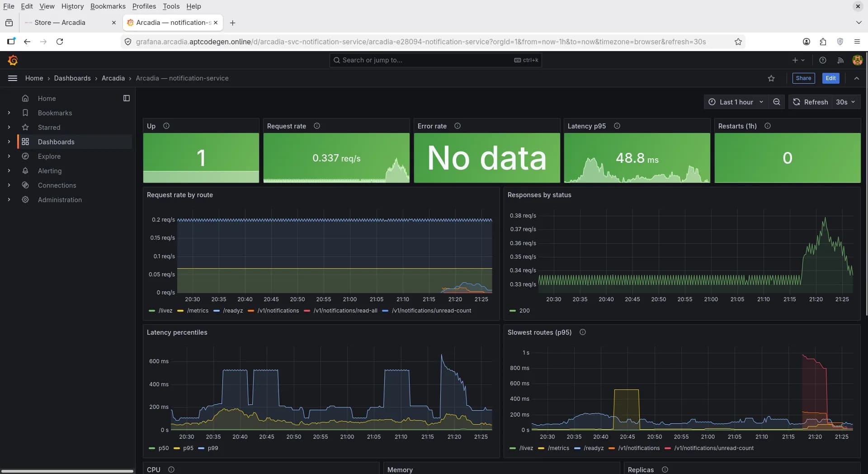Dock or undock the navigation panel
The width and height of the screenshot is (868, 474).
pos(127,98)
